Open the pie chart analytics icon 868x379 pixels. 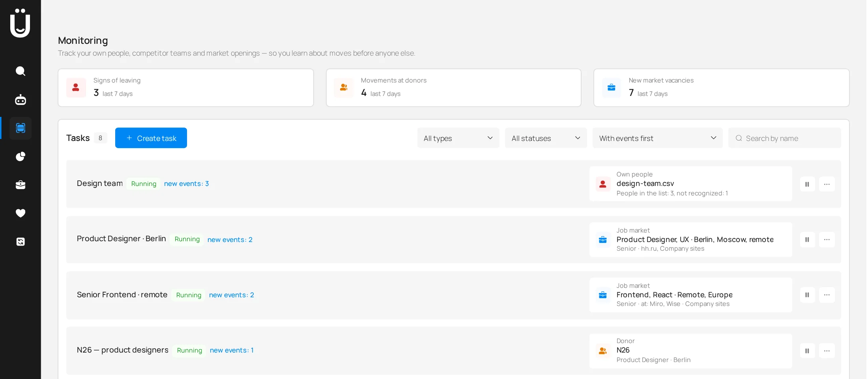[x=21, y=156]
